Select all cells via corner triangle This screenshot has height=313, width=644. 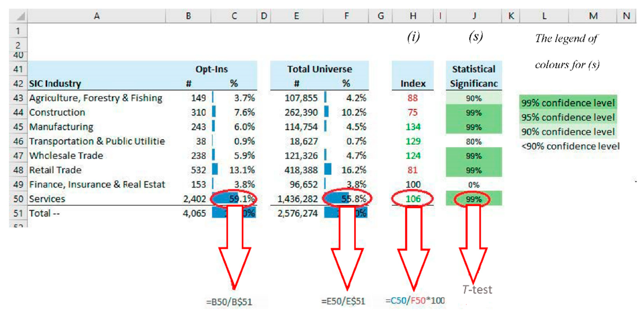pos(18,16)
